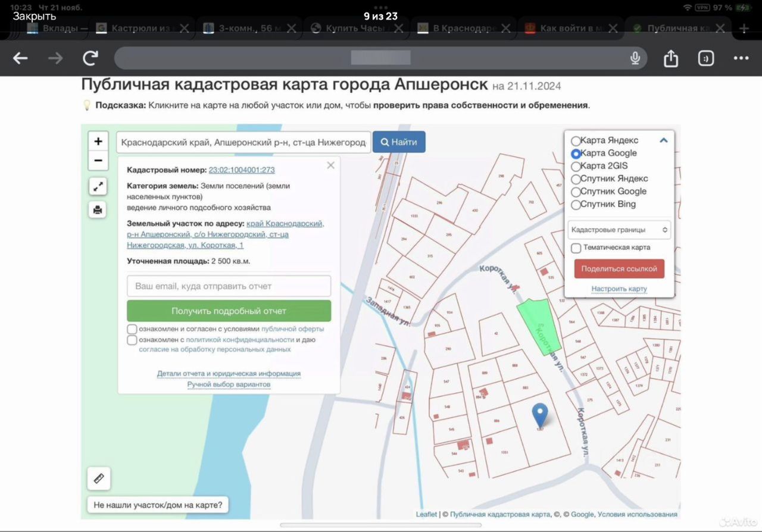Image resolution: width=762 pixels, height=532 pixels.
Task: Open the ruler measurement tool
Action: click(x=99, y=478)
